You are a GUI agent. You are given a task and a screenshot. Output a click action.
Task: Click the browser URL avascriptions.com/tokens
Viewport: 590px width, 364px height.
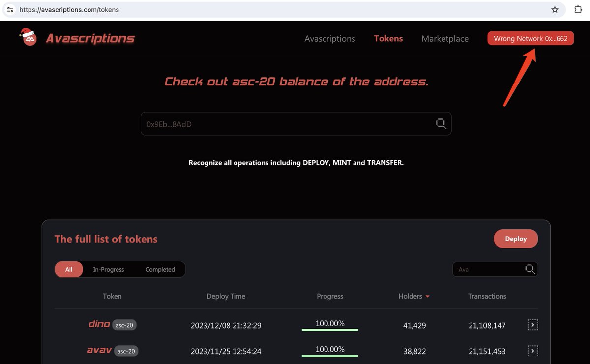point(69,9)
